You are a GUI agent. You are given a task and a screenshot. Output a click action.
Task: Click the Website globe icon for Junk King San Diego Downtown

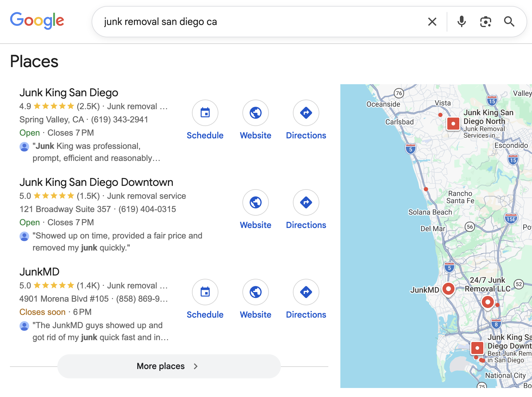255,203
